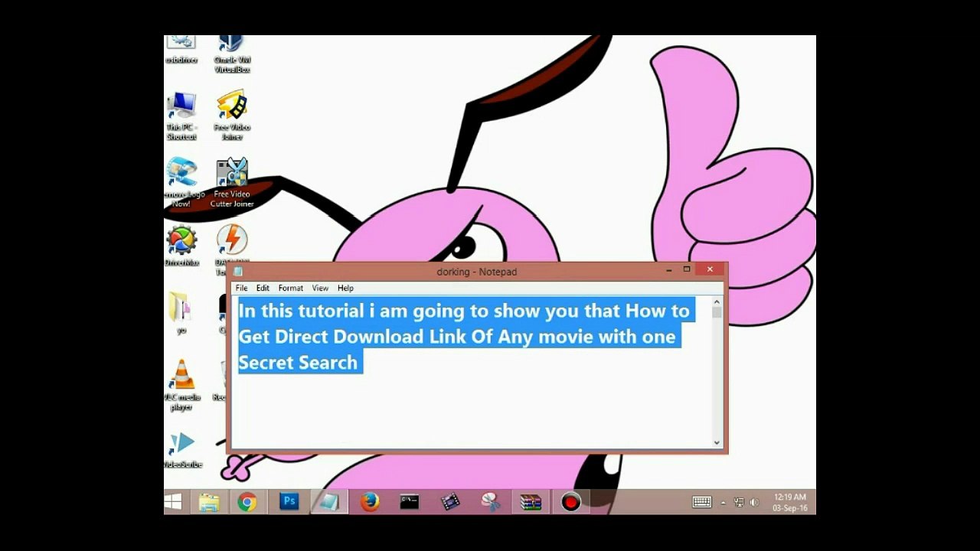Launch Google Chrome from the taskbar
The image size is (980, 551).
[x=247, y=502]
